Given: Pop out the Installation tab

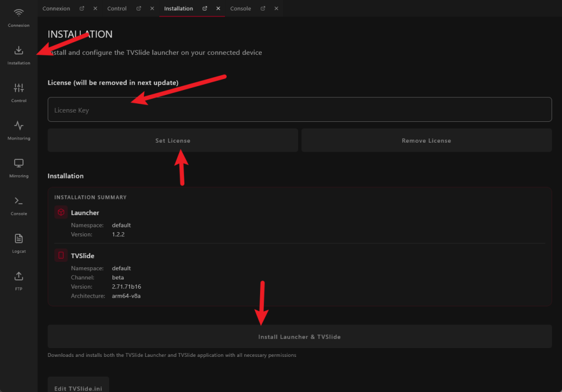Looking at the screenshot, I should (205, 9).
